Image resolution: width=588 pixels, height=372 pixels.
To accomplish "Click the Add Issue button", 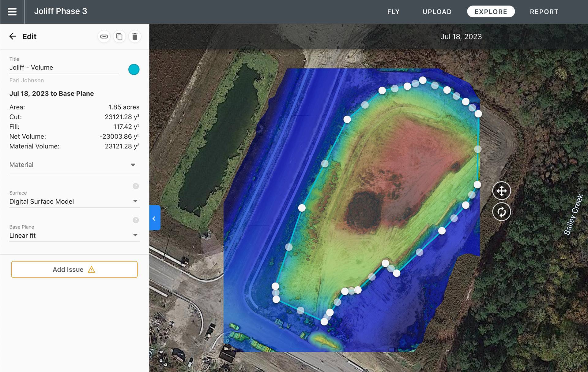I will 74,270.
